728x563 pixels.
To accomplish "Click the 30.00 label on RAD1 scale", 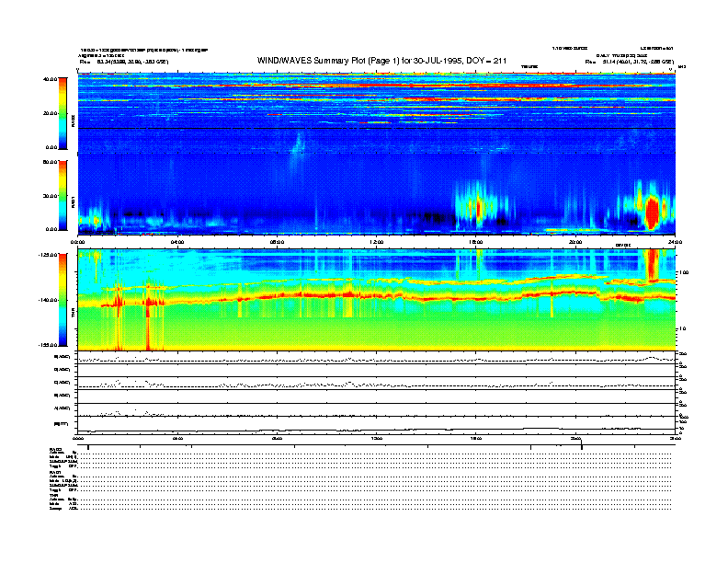I will click(x=51, y=196).
